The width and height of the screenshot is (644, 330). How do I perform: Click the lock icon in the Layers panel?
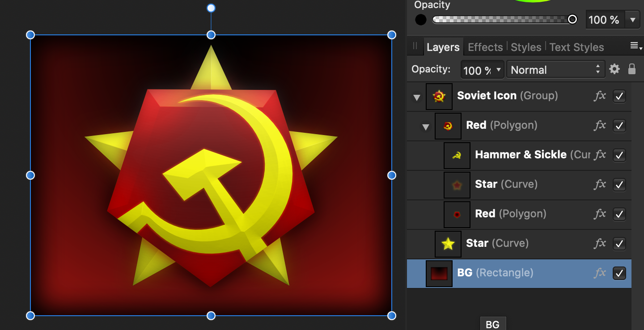632,69
